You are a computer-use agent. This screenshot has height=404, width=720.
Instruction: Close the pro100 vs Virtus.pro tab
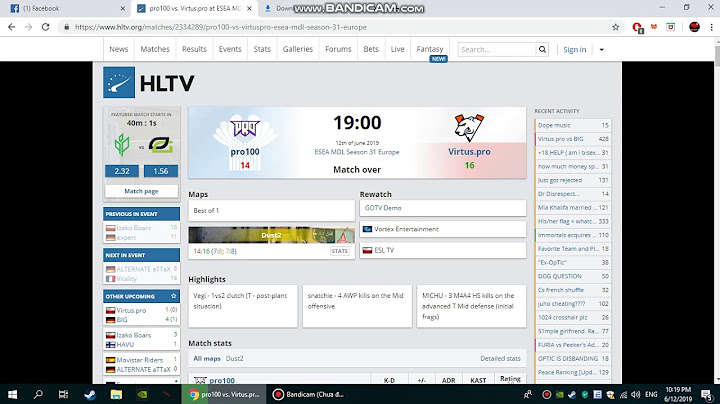[249, 8]
